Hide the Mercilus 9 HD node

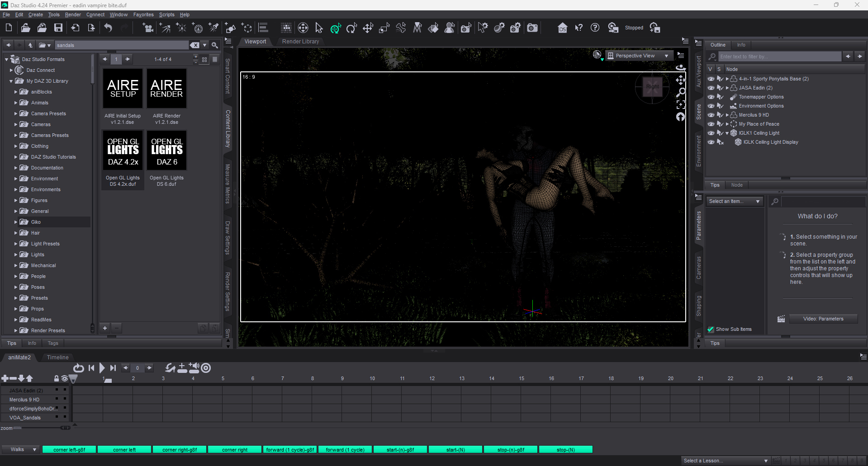[x=711, y=115]
